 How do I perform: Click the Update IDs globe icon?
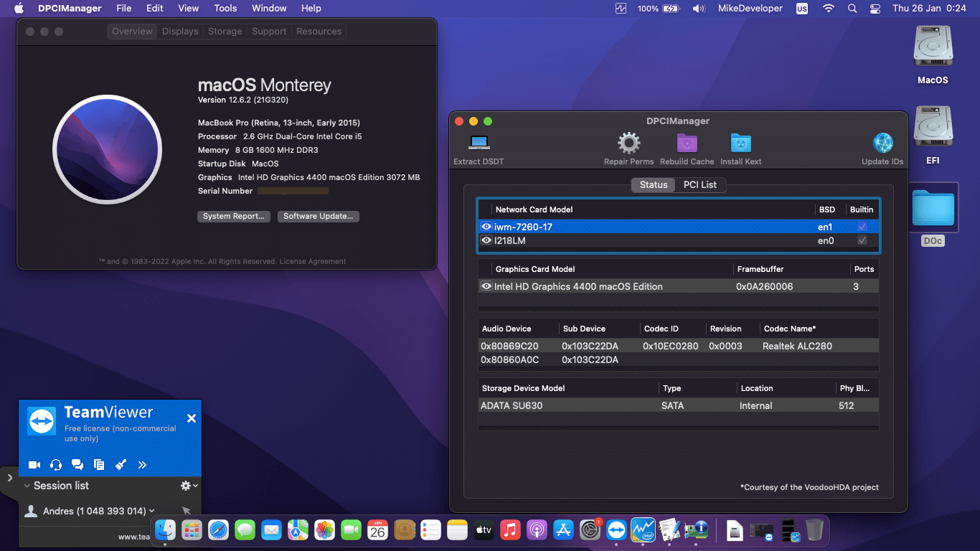(882, 143)
